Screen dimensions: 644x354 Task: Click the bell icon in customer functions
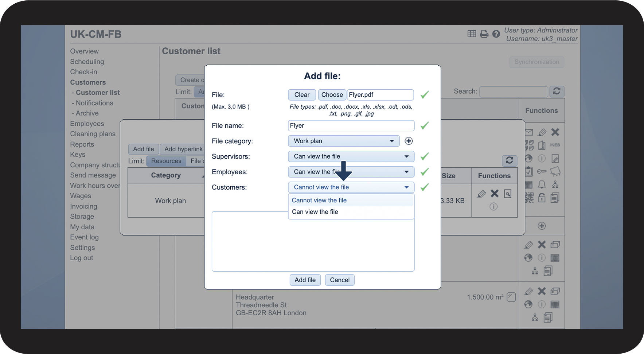tap(542, 184)
